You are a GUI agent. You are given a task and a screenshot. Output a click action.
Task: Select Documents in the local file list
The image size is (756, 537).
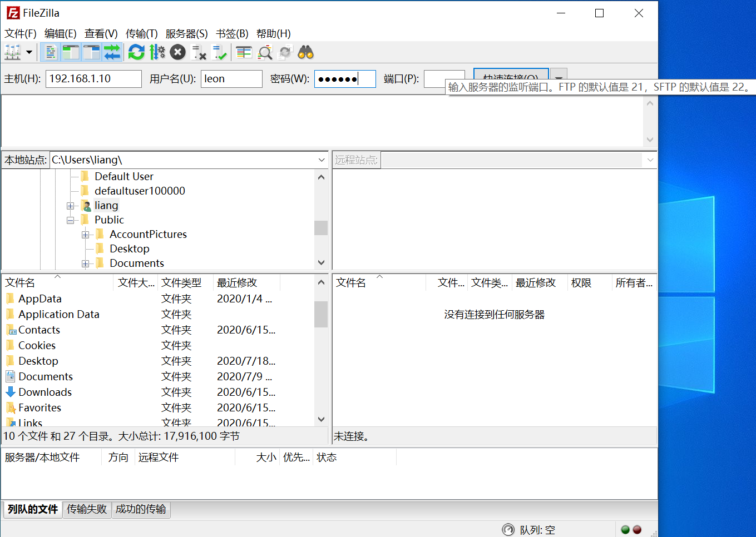click(x=158, y=376)
